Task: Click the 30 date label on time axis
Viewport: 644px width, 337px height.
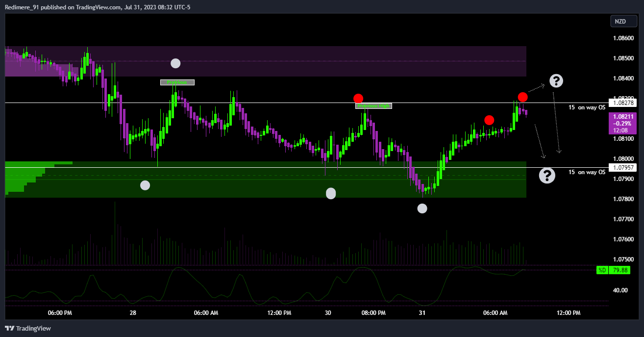Action: click(328, 313)
